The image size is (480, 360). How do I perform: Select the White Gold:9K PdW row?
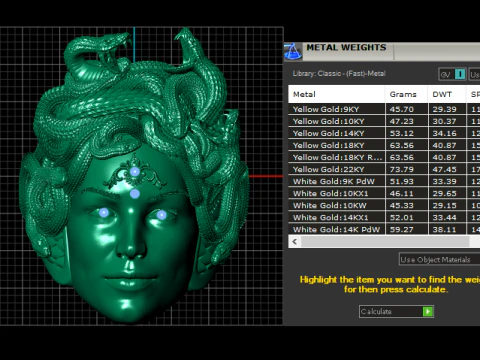coord(384,181)
